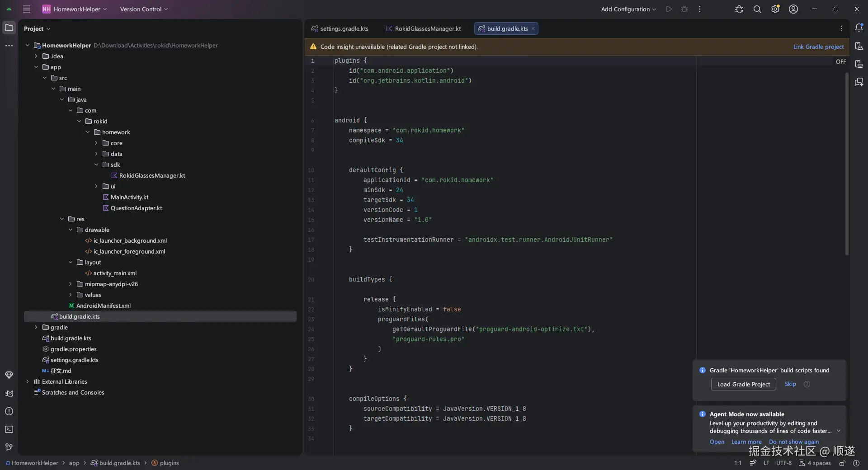Click the editor vertical scrollbar
Screen dimensions: 868x470
click(847, 163)
